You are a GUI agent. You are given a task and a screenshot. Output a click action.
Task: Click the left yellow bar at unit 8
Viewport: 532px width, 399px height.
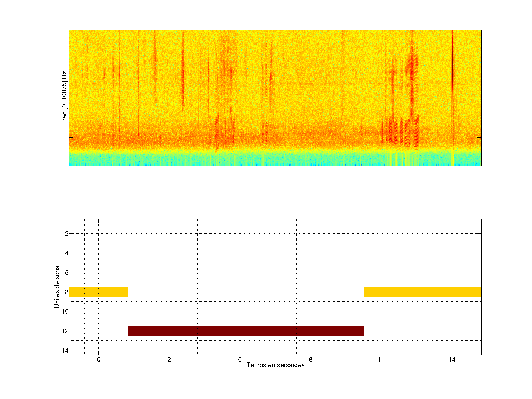point(98,292)
